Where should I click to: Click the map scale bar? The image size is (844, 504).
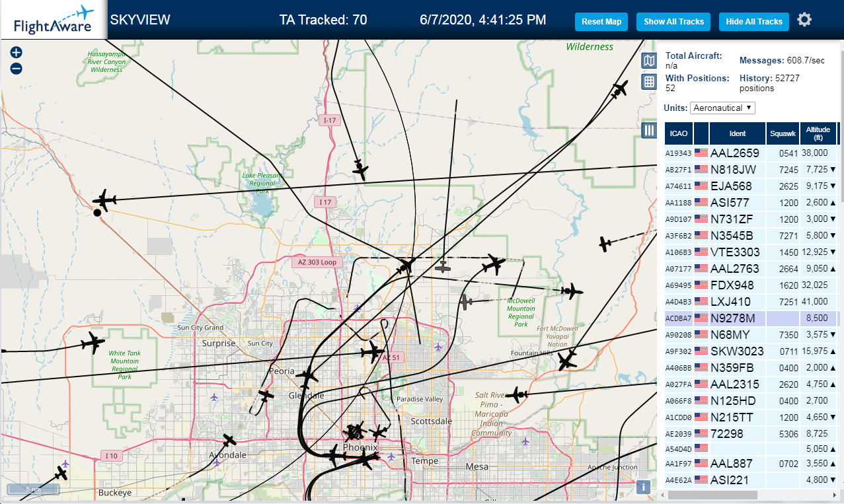tap(32, 489)
